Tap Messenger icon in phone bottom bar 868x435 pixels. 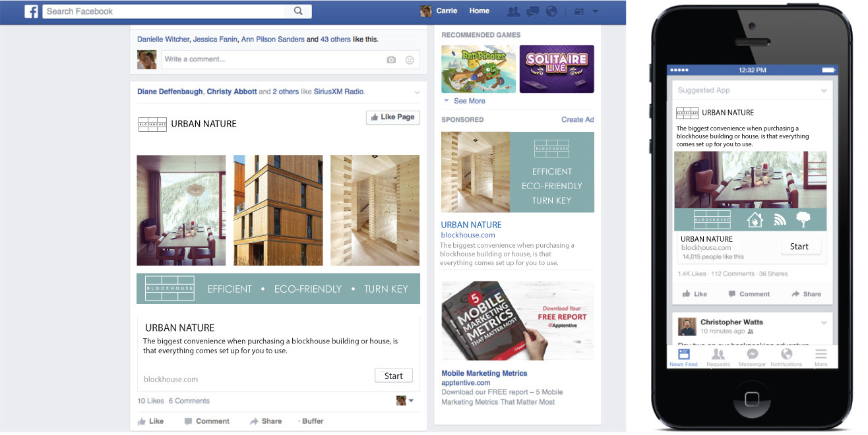point(752,357)
